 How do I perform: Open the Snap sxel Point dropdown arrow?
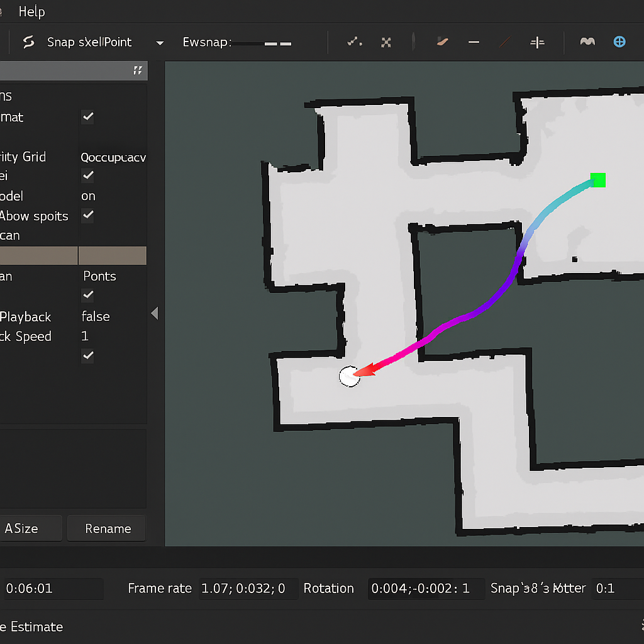(160, 43)
